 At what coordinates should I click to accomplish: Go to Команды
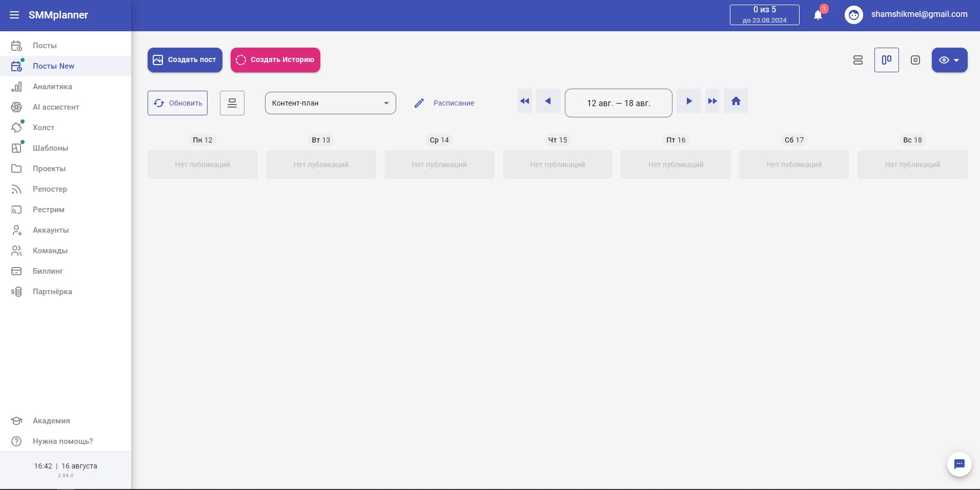click(66, 251)
